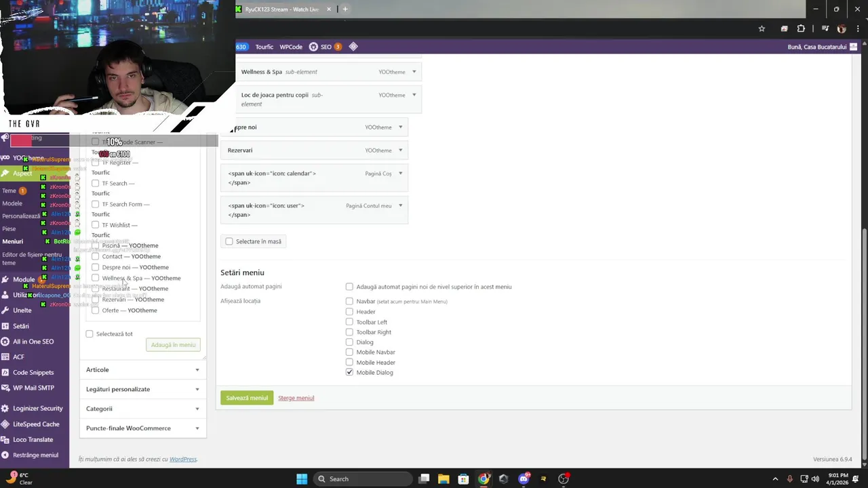Open the browser extensions puzzle icon
Screen dimensions: 868x488
point(801,29)
